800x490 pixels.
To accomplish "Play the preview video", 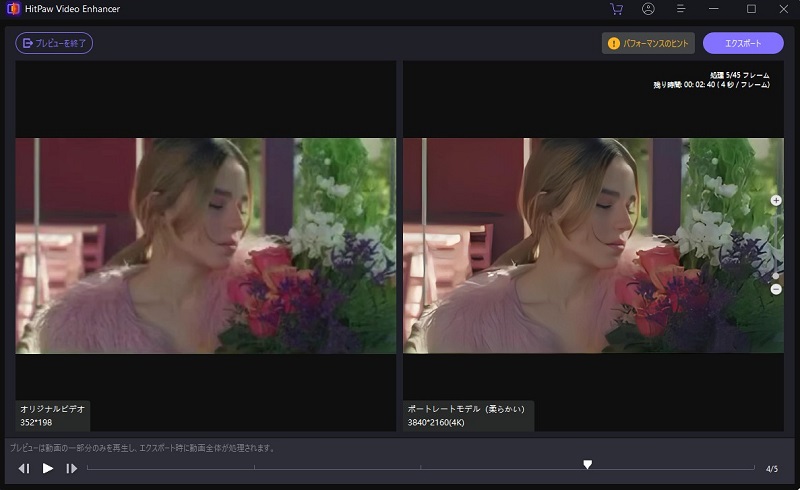I will 47,468.
